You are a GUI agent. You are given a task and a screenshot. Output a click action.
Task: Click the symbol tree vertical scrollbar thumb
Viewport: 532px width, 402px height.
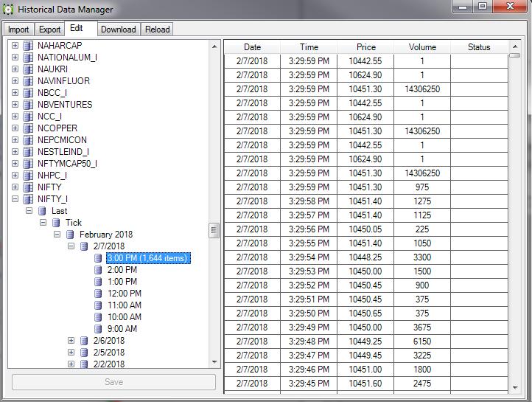(x=214, y=230)
